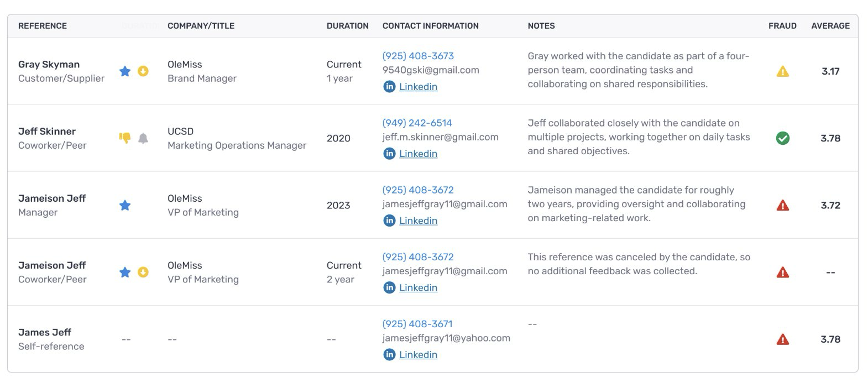Click the red fraud alert in Jameison Jeff Manager row
Image resolution: width=868 pixels, height=388 pixels.
point(782,206)
